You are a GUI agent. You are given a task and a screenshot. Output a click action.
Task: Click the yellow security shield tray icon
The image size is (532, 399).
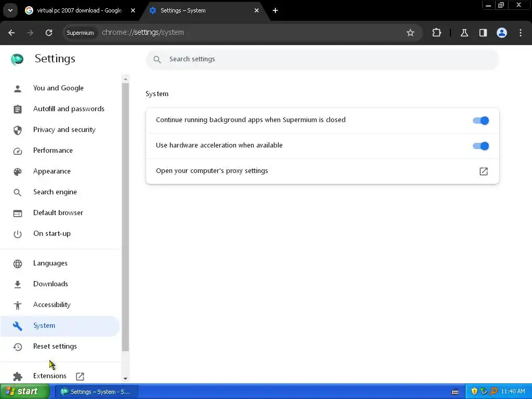474,392
